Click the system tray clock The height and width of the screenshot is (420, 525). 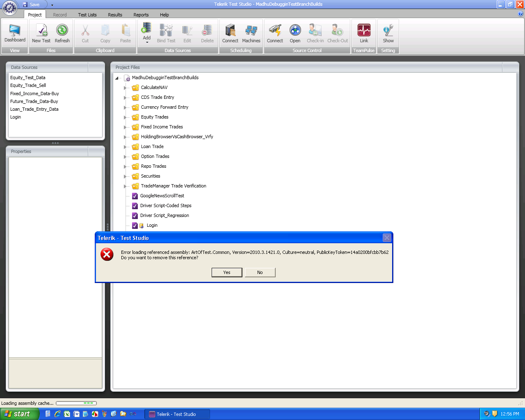point(510,414)
